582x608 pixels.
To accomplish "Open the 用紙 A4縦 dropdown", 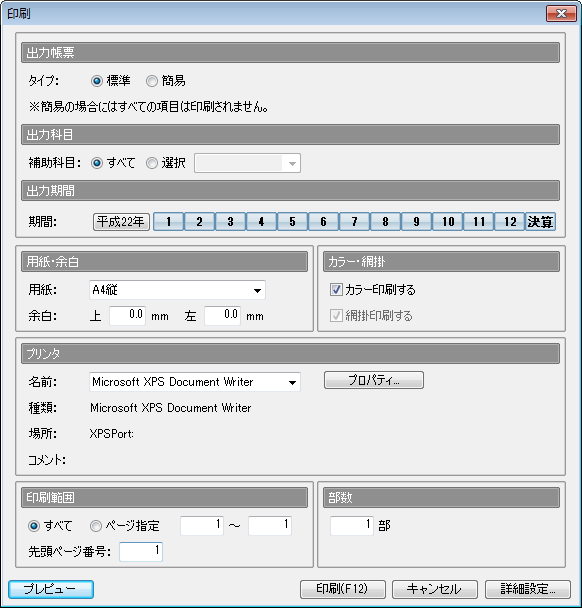I will 177,290.
